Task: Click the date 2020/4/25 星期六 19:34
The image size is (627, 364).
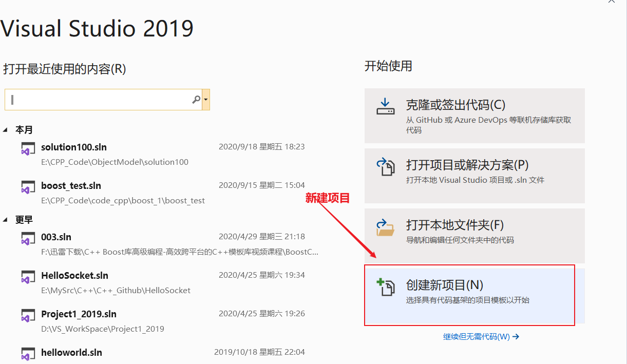Action: pos(262,275)
